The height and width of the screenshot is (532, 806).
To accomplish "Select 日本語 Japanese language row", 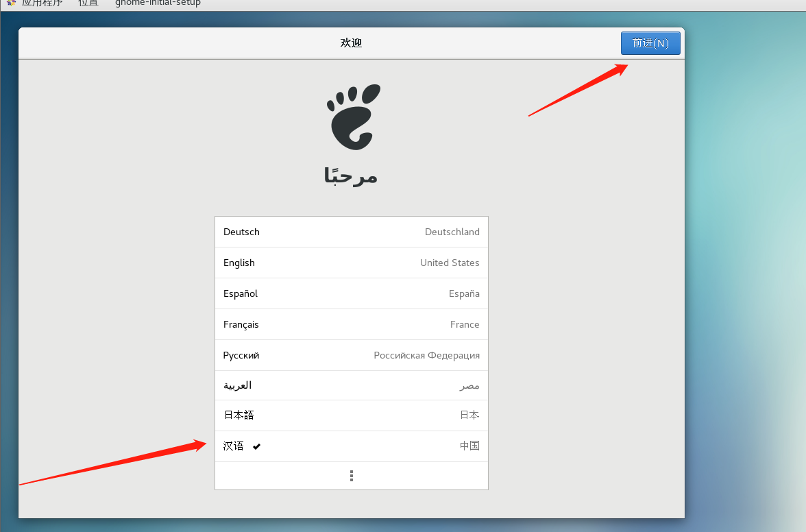I will pos(351,415).
